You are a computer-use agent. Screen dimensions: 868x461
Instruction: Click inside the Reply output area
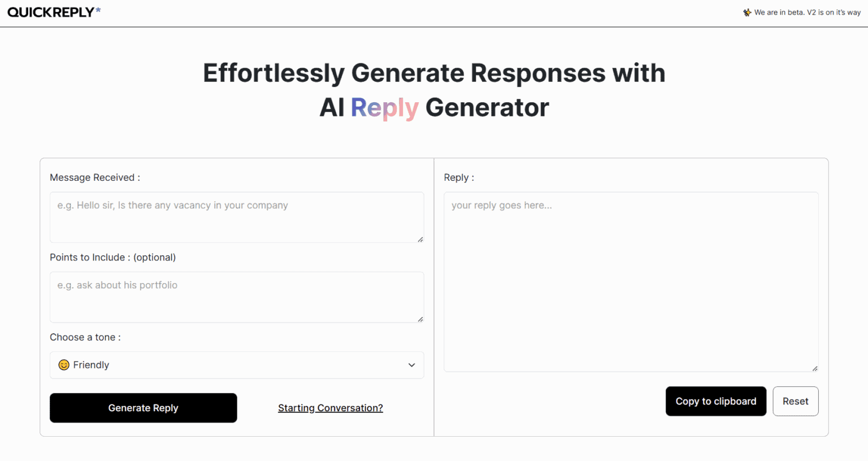(631, 282)
